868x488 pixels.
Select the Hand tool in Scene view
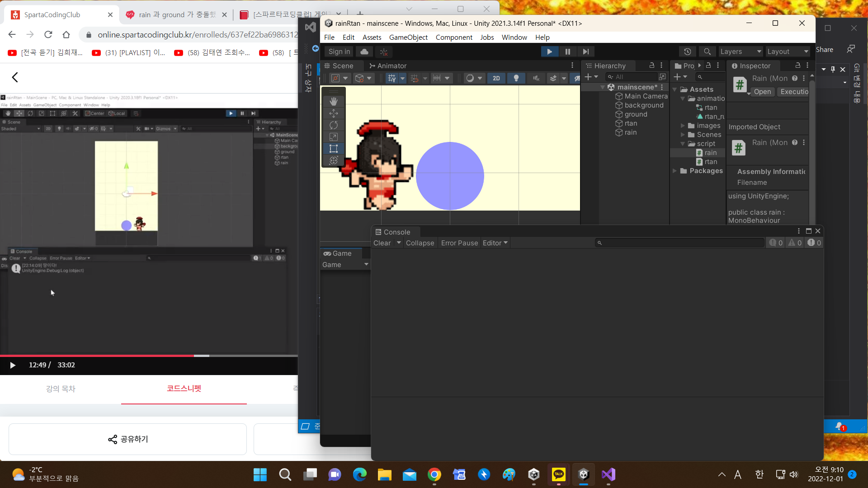point(334,101)
